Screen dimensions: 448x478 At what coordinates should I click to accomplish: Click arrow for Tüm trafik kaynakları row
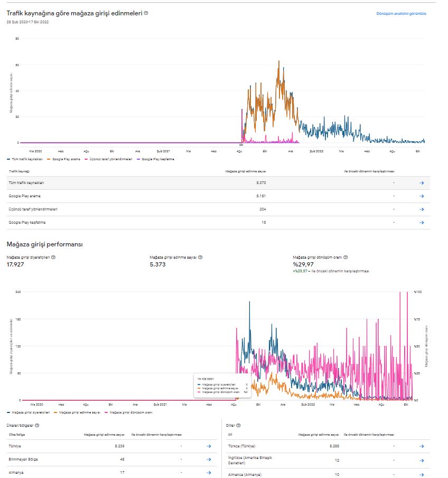[422, 183]
